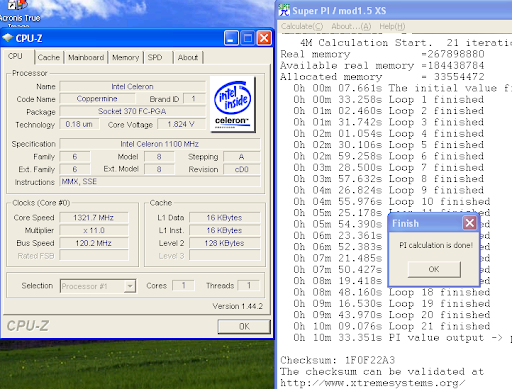Click the Bus Speed value 120.2 MHz

coord(94,243)
